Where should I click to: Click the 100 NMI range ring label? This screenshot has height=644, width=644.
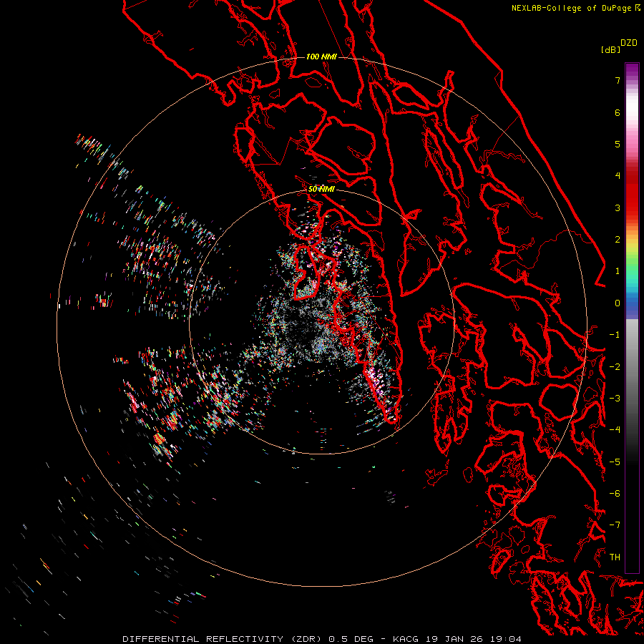point(321,57)
